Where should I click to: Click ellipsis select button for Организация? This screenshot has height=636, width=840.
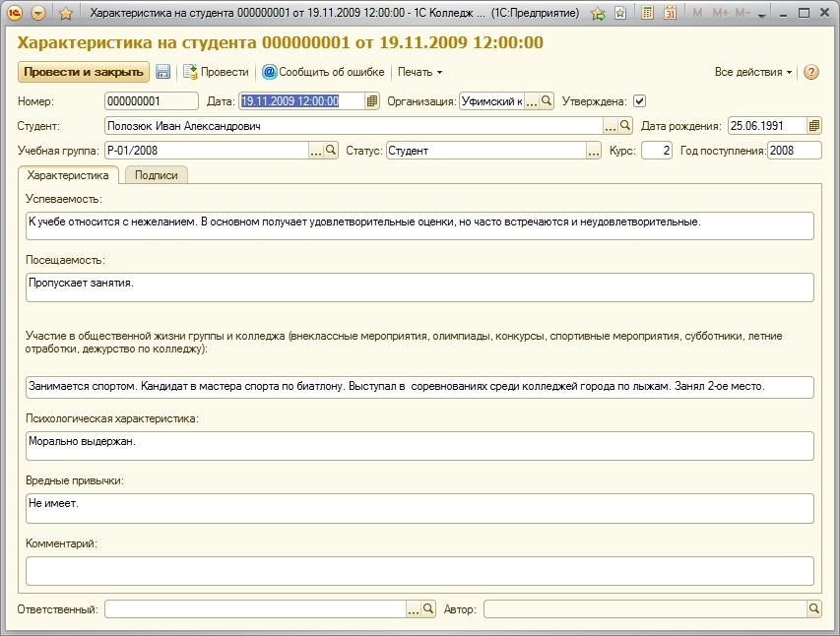coord(532,101)
